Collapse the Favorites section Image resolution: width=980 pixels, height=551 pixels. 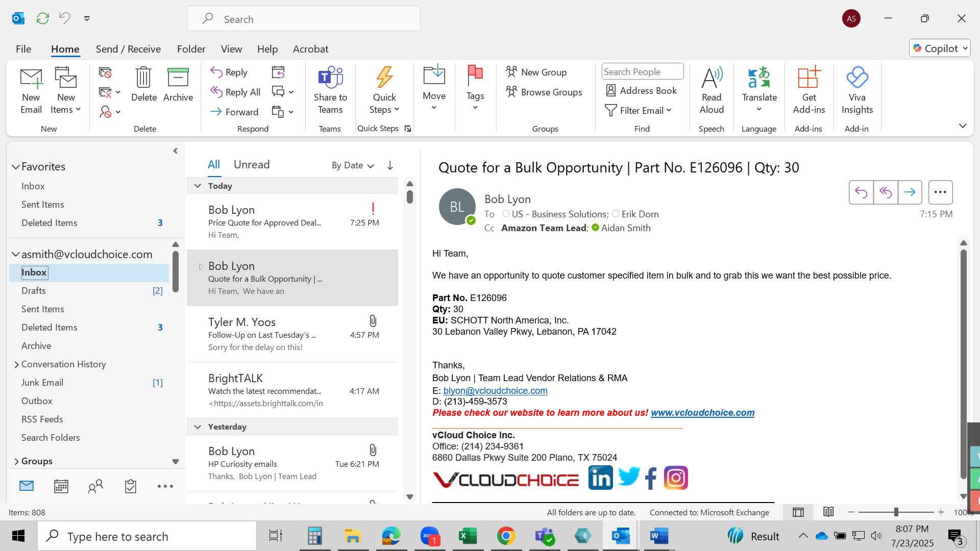tap(16, 167)
